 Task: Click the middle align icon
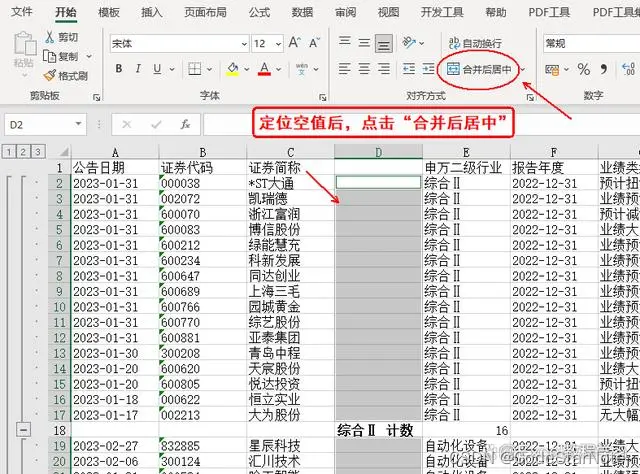(364, 42)
